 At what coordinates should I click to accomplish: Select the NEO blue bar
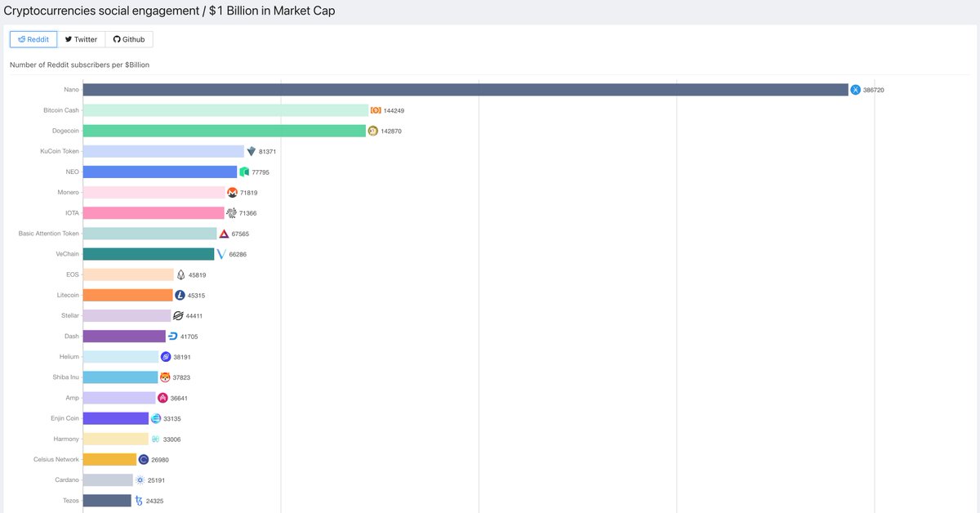[160, 172]
